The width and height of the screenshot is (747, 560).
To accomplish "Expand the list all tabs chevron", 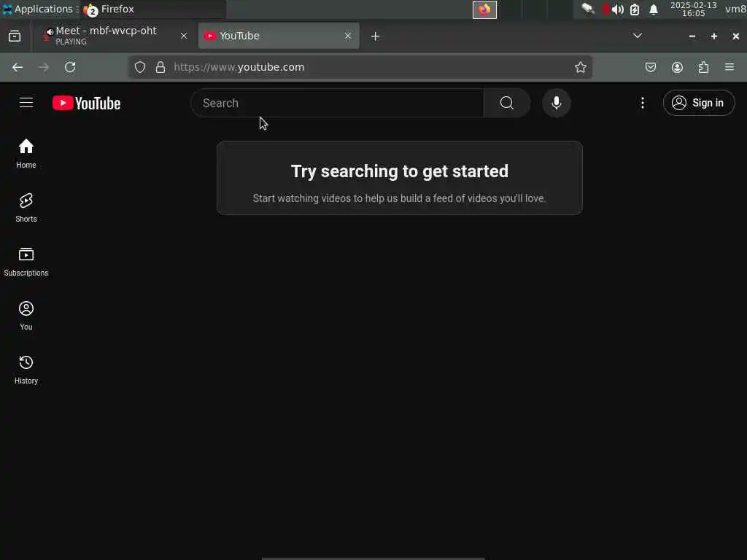I will pos(637,36).
